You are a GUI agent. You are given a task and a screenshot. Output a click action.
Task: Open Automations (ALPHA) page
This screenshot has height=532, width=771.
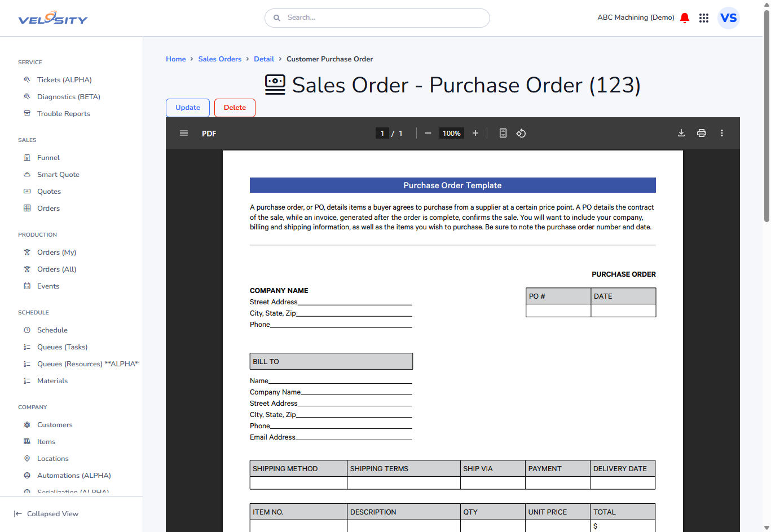tap(74, 476)
